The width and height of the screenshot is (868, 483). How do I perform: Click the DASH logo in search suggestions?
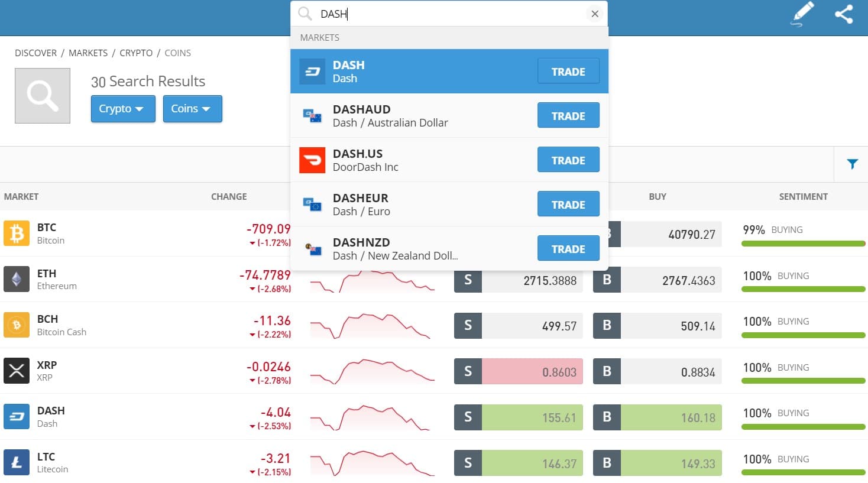coord(312,72)
